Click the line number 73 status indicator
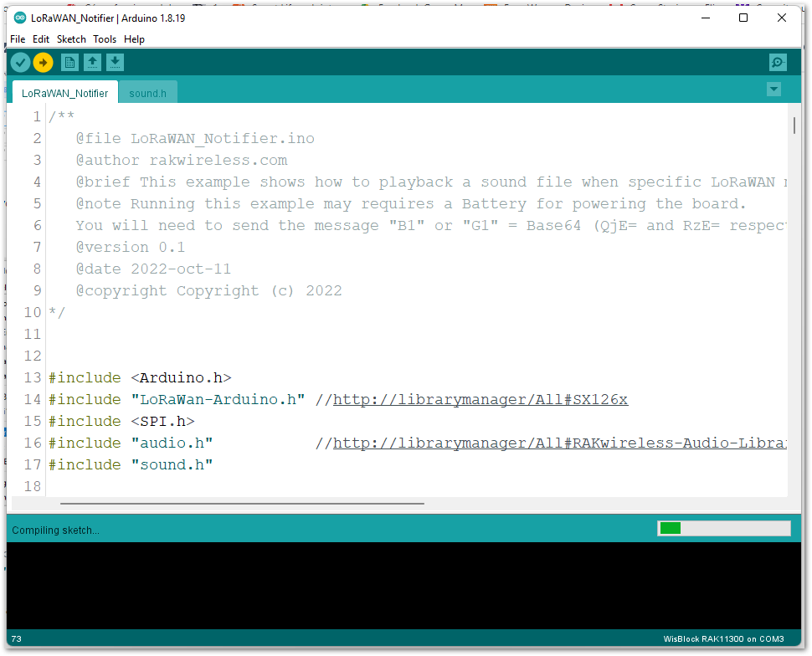The height and width of the screenshot is (656, 812). (x=17, y=639)
